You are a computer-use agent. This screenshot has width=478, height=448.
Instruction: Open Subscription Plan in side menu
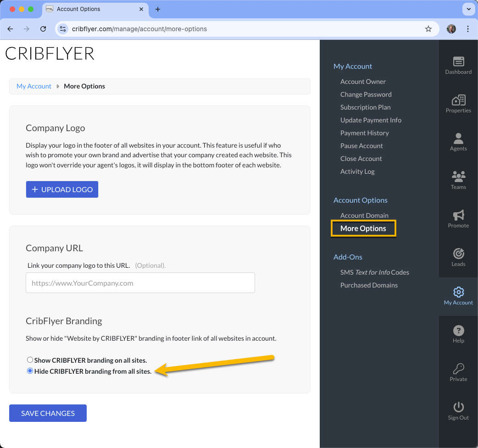(x=365, y=107)
